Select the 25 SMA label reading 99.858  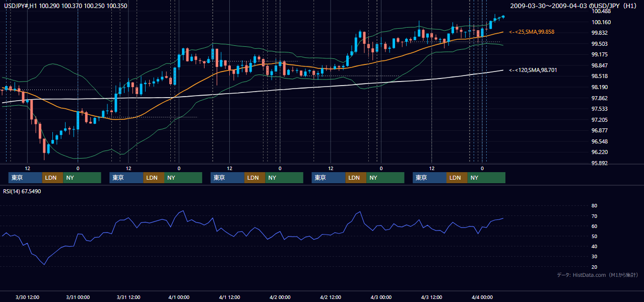coord(531,32)
